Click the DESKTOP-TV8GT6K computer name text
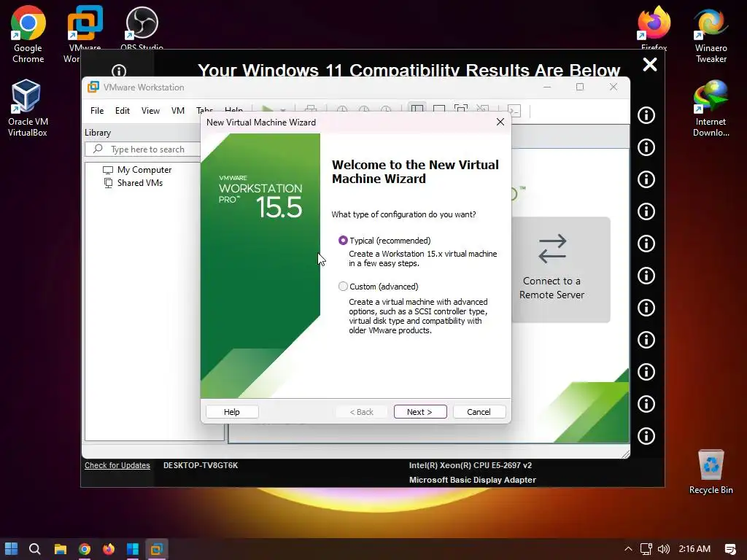Image resolution: width=747 pixels, height=560 pixels. click(x=201, y=465)
